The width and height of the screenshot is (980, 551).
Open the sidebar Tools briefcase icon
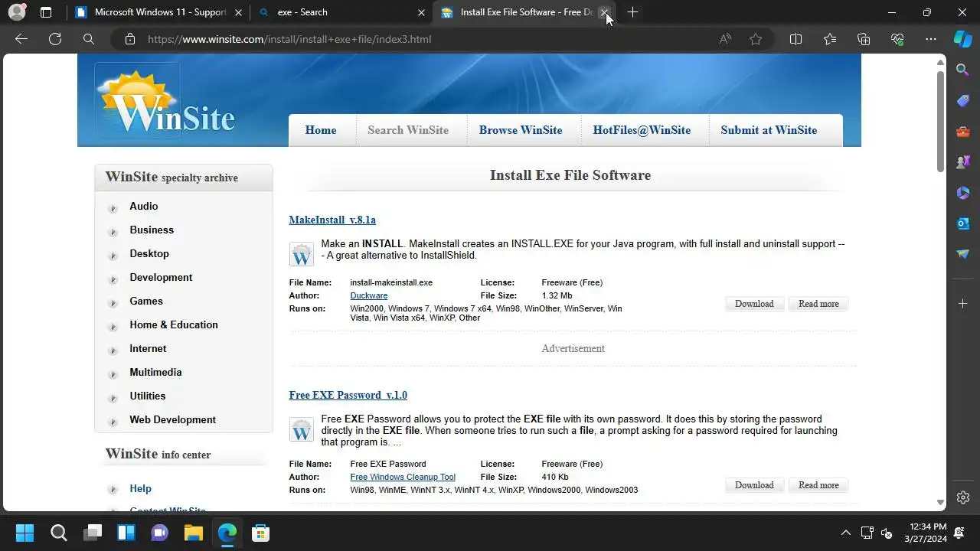point(963,132)
